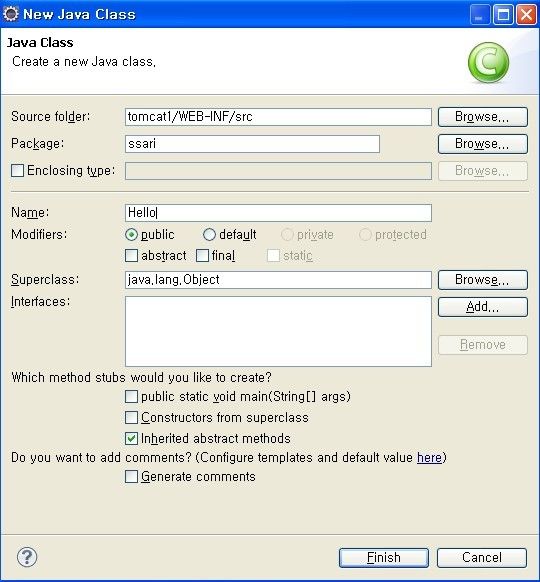The image size is (540, 582).
Task: Click the Name field containing Hello
Action: coord(278,213)
